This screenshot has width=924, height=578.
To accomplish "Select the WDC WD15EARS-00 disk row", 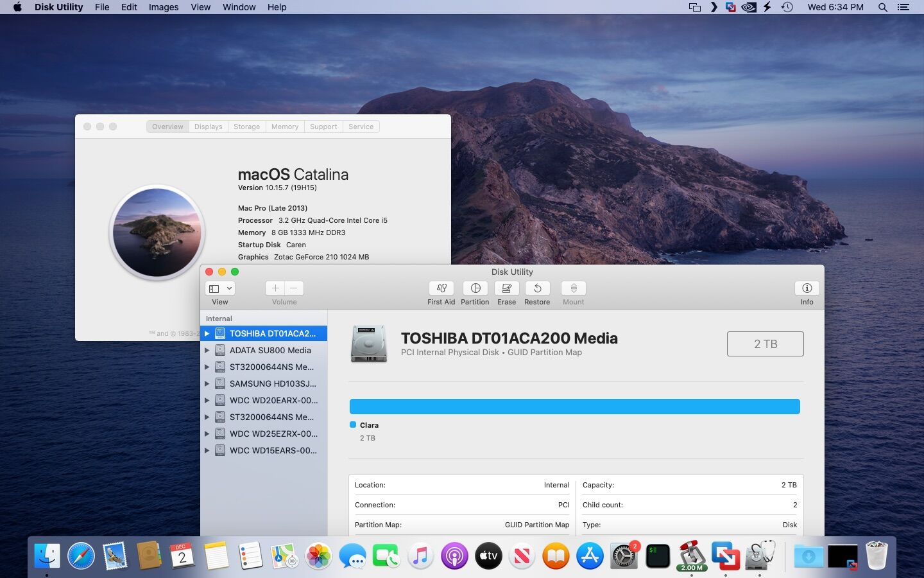I will tap(264, 450).
